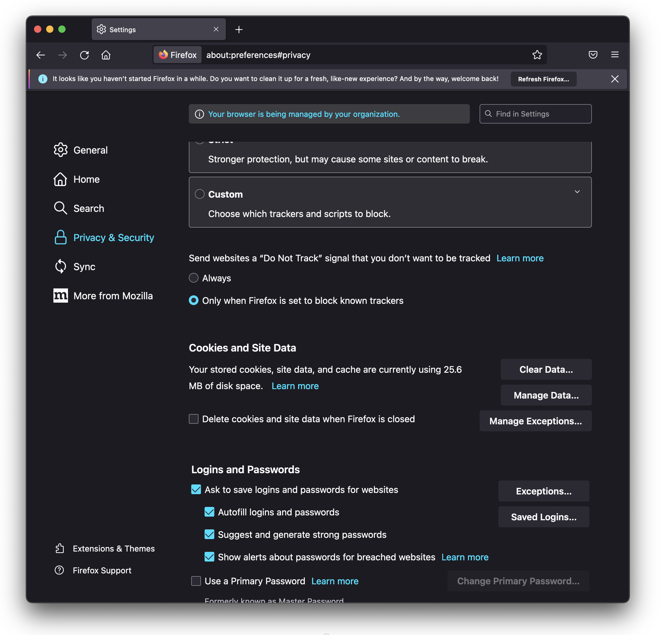Image resolution: width=672 pixels, height=635 pixels.
Task: Enable Delete cookies and site data checkbox
Action: pos(193,418)
